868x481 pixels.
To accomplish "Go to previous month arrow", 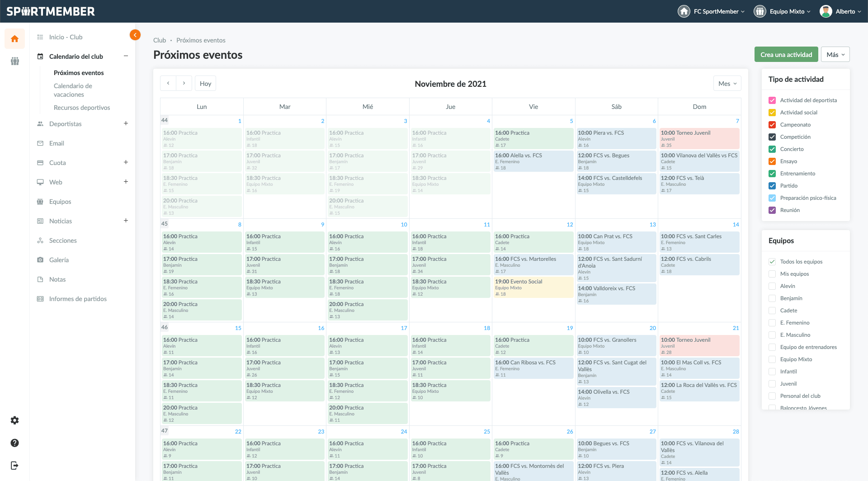I will coord(168,83).
